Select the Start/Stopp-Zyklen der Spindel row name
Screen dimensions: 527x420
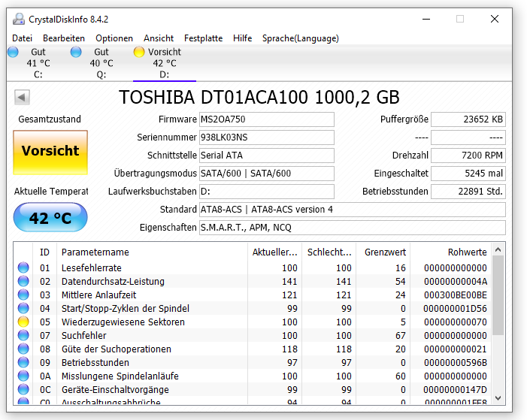pyautogui.click(x=126, y=308)
